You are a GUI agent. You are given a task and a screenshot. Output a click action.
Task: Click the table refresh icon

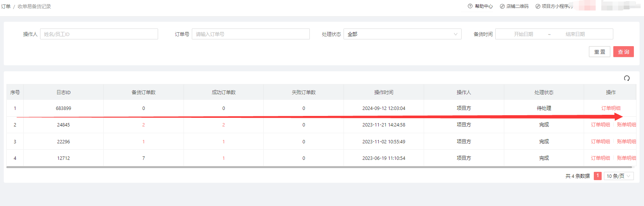(x=627, y=78)
